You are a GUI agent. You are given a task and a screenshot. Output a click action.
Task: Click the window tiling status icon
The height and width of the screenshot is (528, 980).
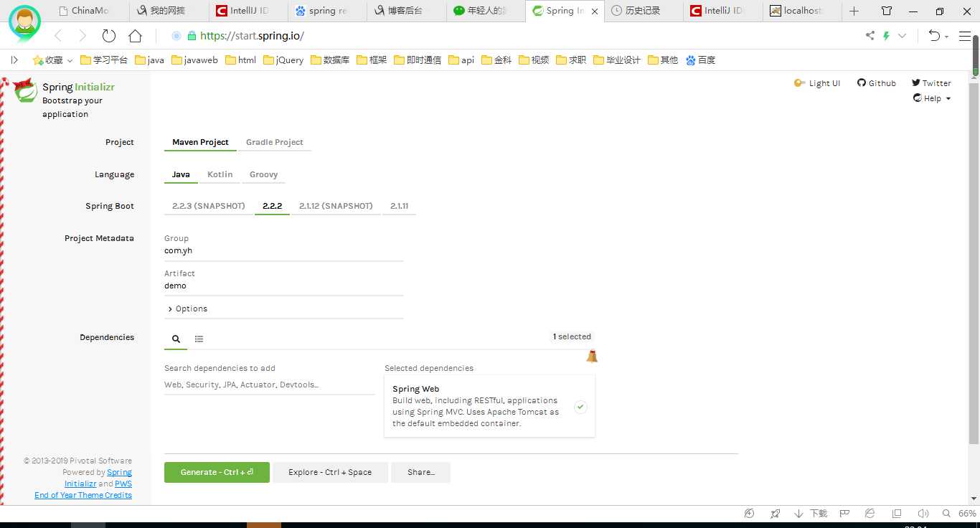[x=897, y=514]
